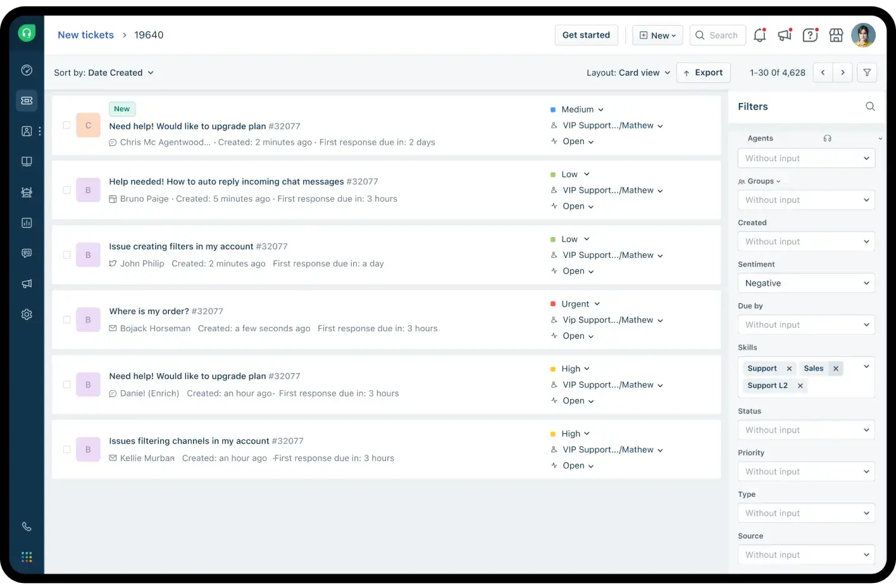Remove the Support L2 skill tag

pyautogui.click(x=800, y=386)
